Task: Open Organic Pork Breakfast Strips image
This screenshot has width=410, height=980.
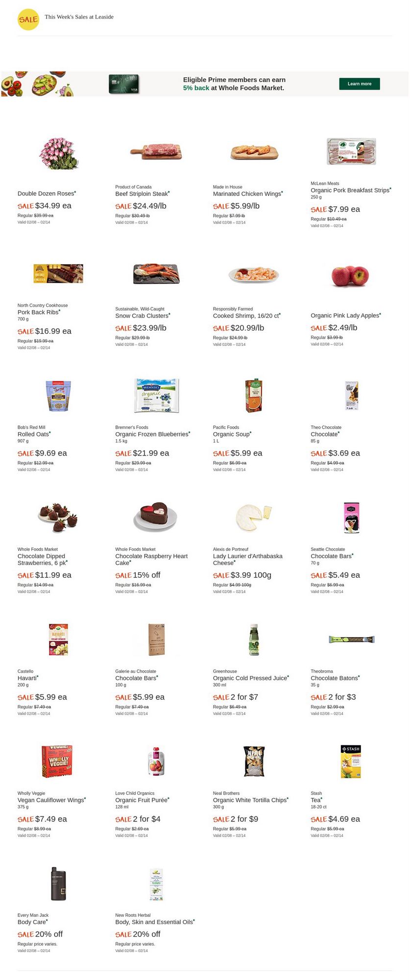Action: (x=351, y=151)
